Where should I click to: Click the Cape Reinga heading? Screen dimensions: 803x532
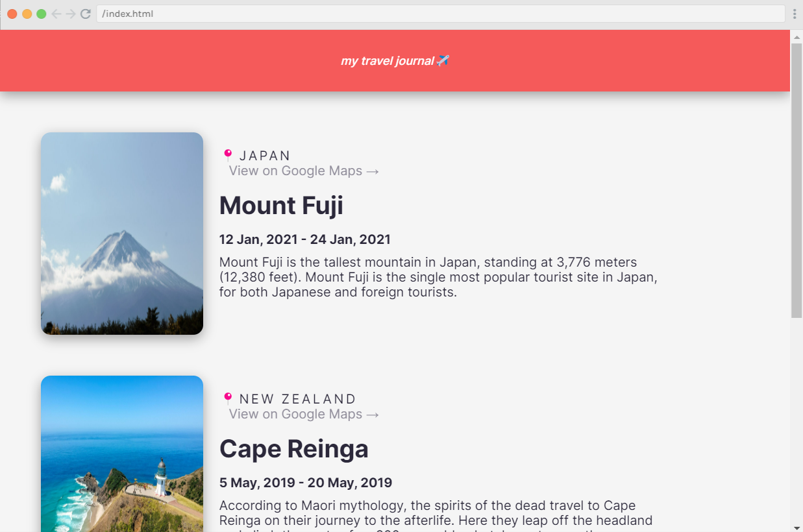293,448
